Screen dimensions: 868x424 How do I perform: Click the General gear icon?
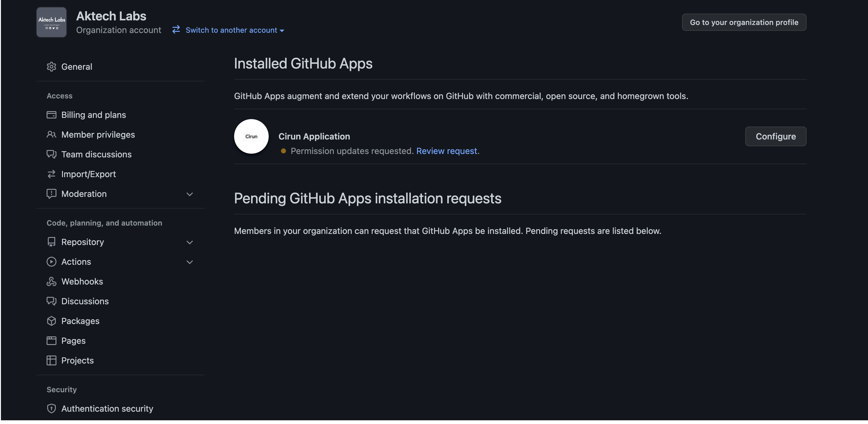tap(51, 67)
